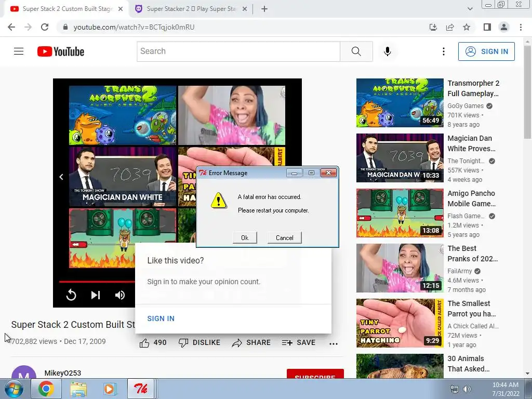Open media player from taskbar
This screenshot has height=399, width=532.
[x=109, y=389]
